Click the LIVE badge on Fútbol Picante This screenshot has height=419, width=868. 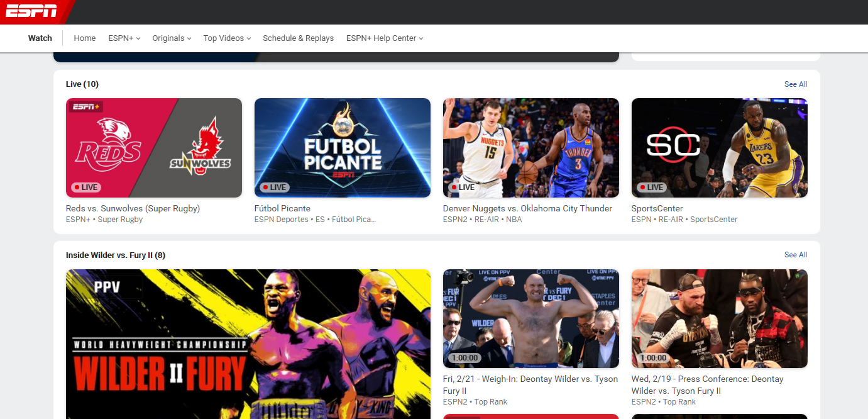click(x=274, y=187)
